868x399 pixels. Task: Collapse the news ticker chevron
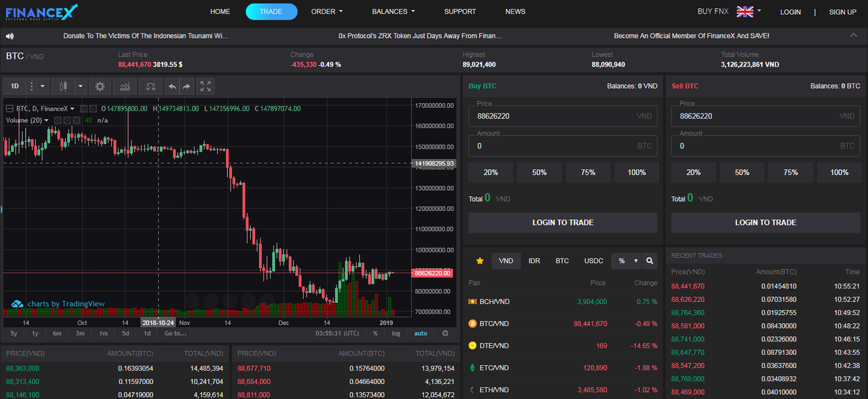852,35
